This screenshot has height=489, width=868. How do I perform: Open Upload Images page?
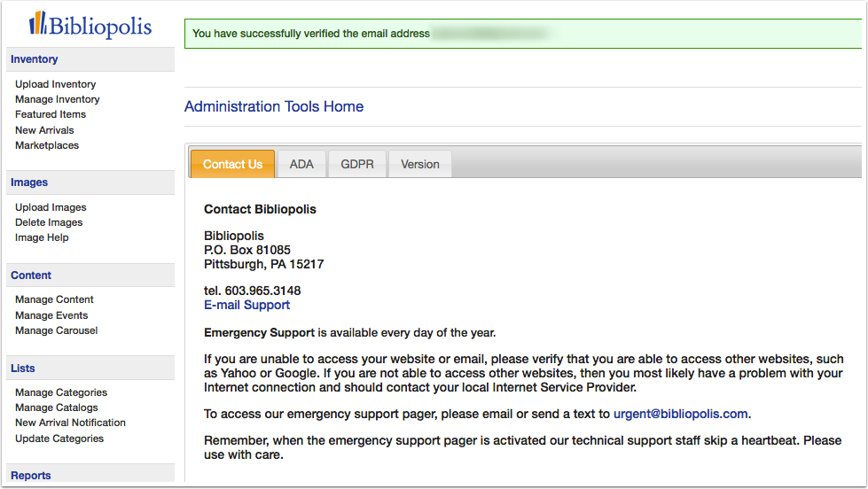(51, 207)
